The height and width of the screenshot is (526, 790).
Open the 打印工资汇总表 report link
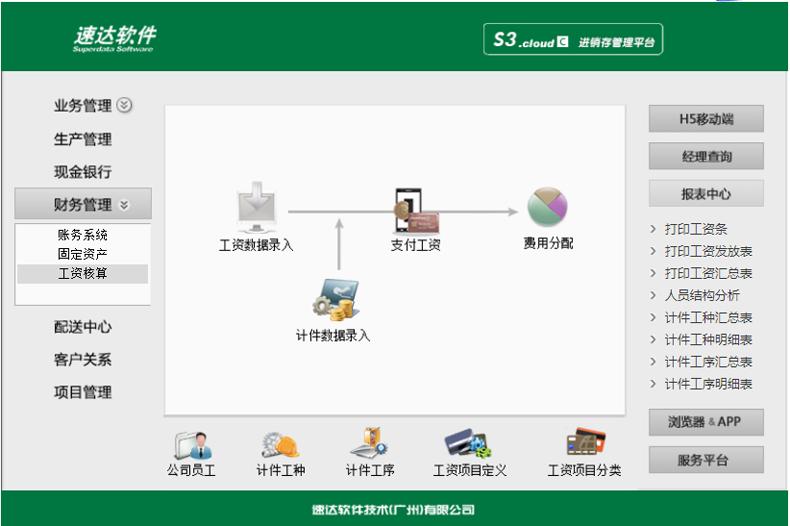click(x=708, y=273)
